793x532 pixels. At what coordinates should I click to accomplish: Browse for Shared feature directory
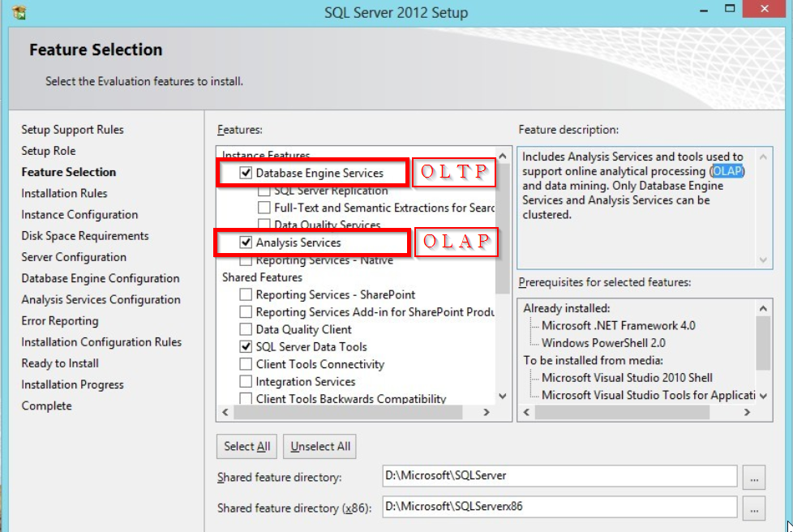(753, 478)
